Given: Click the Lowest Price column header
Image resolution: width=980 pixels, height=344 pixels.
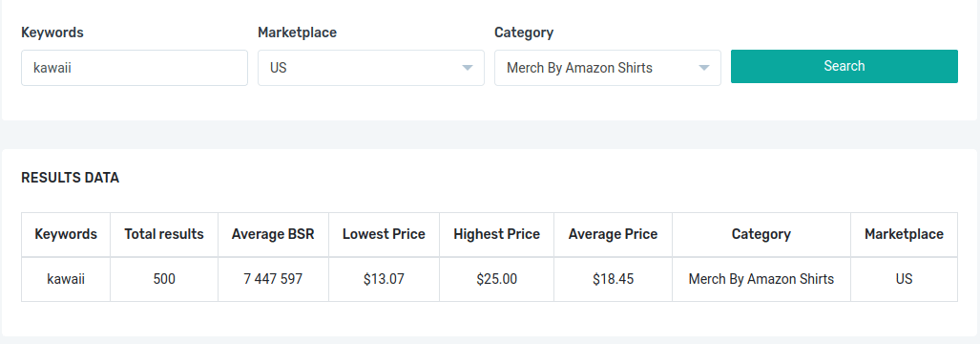Looking at the screenshot, I should point(384,234).
